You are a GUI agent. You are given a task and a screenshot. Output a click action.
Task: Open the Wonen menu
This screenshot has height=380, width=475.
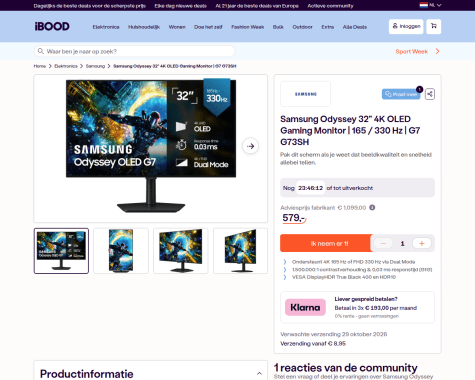177,27
